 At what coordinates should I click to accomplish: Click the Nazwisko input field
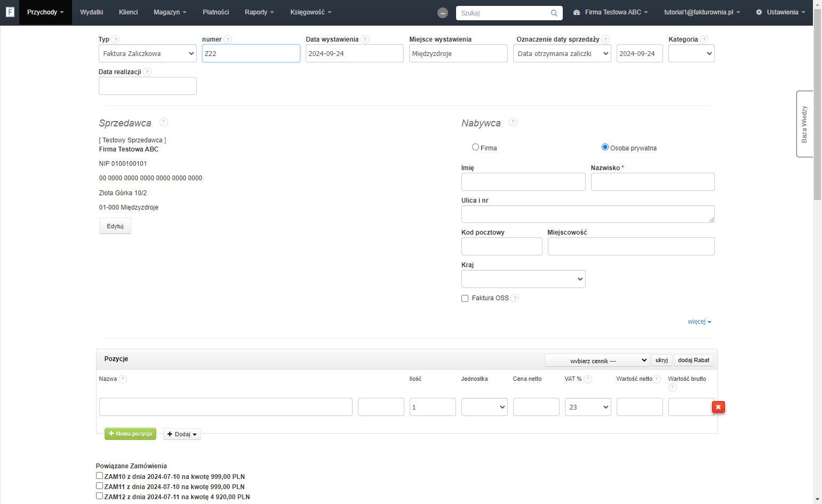[652, 182]
